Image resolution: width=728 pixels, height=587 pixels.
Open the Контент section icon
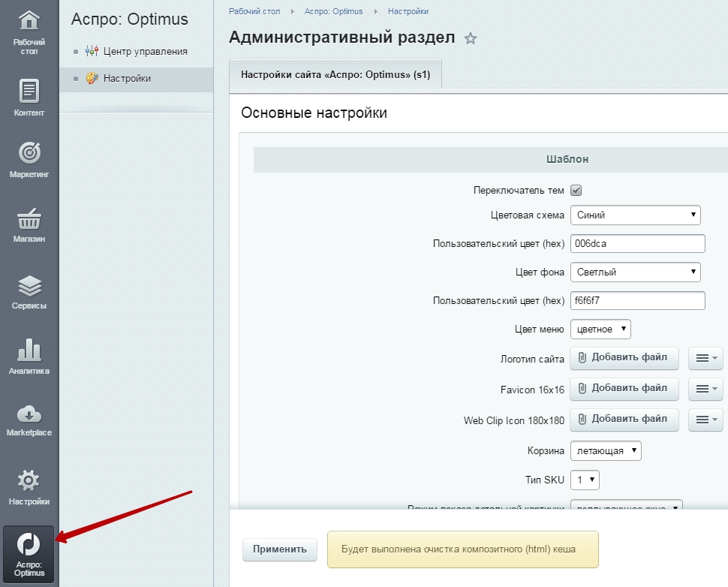pos(29,91)
